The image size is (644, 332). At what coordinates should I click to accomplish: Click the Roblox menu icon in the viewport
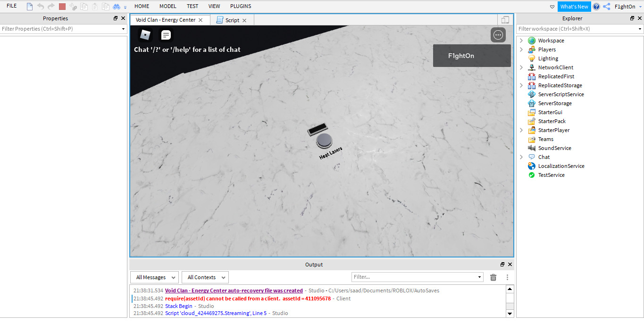click(146, 35)
